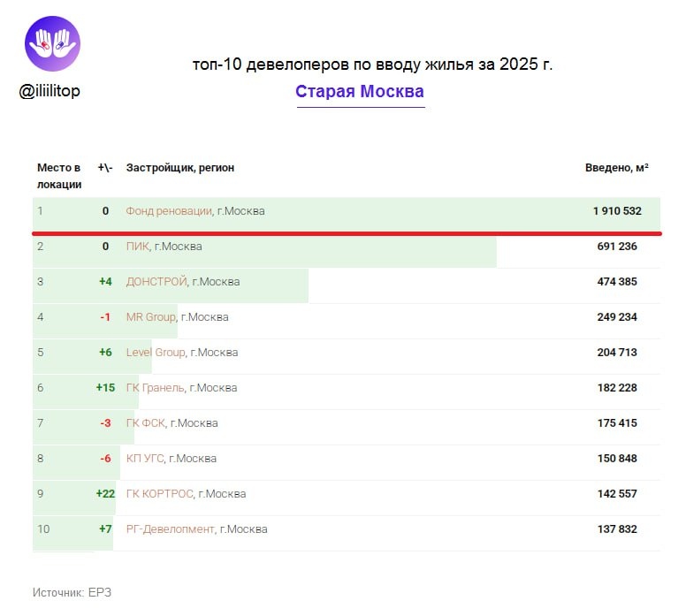Select the value '182 228'
Screen dimensions: 686x616
point(617,388)
